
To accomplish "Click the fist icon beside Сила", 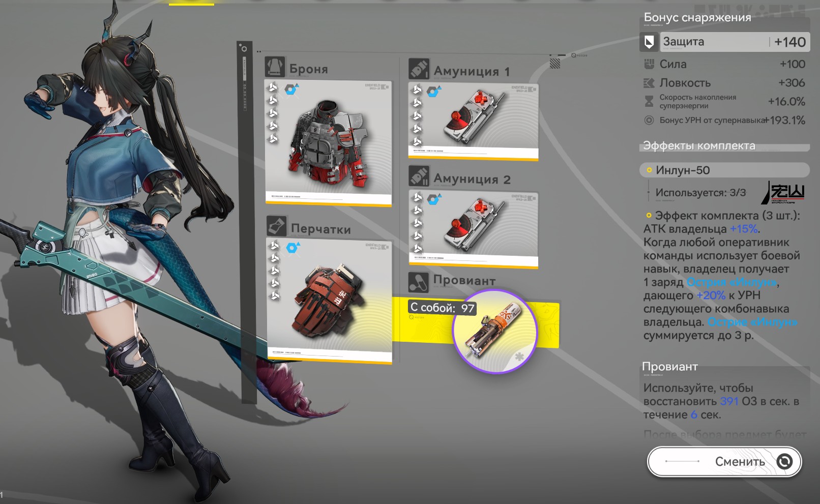I will point(649,64).
